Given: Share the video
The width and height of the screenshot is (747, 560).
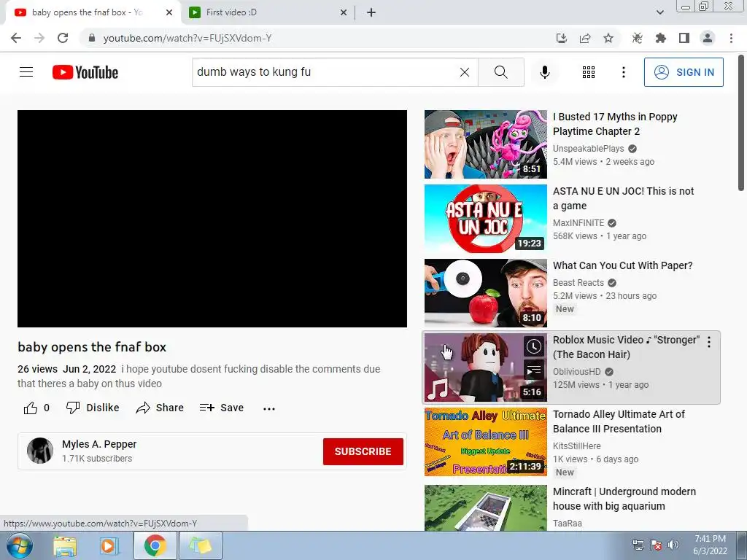Looking at the screenshot, I should pyautogui.click(x=160, y=408).
